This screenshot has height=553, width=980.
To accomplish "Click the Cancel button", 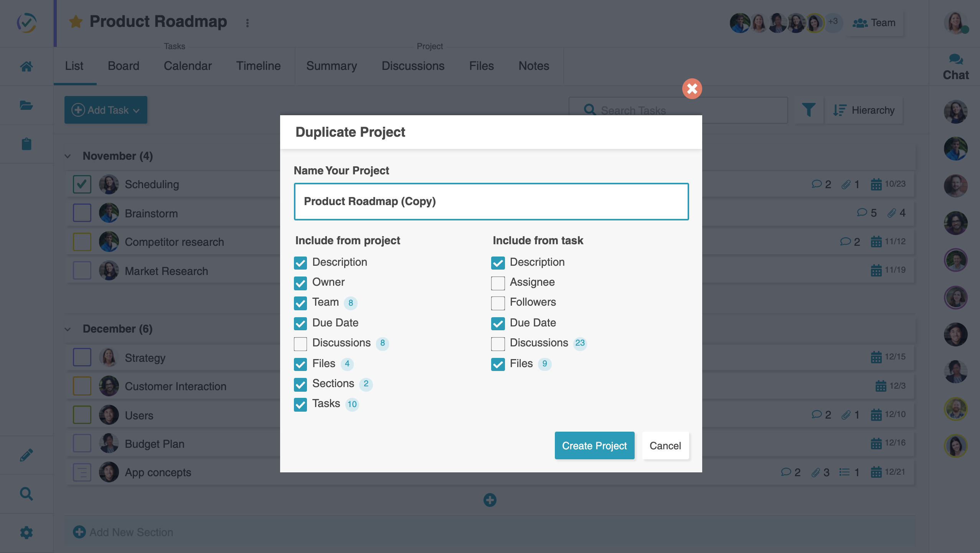I will pyautogui.click(x=665, y=445).
